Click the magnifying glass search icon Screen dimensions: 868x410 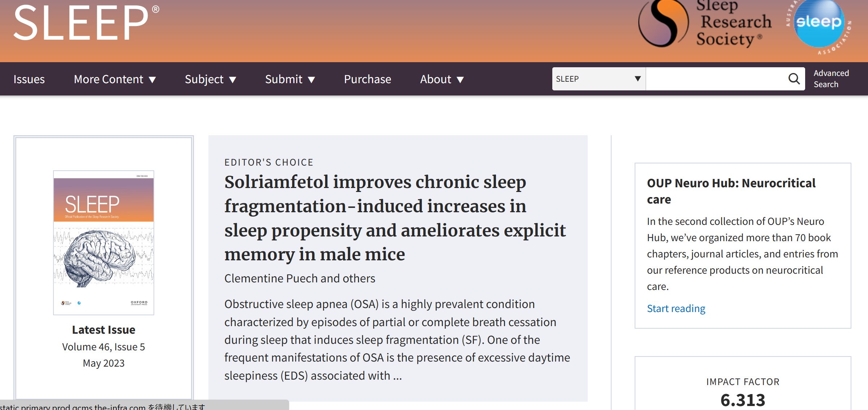click(794, 79)
